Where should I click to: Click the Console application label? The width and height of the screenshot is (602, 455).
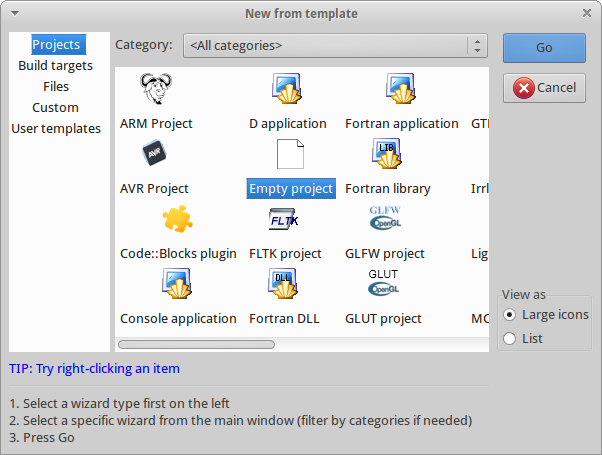point(178,318)
